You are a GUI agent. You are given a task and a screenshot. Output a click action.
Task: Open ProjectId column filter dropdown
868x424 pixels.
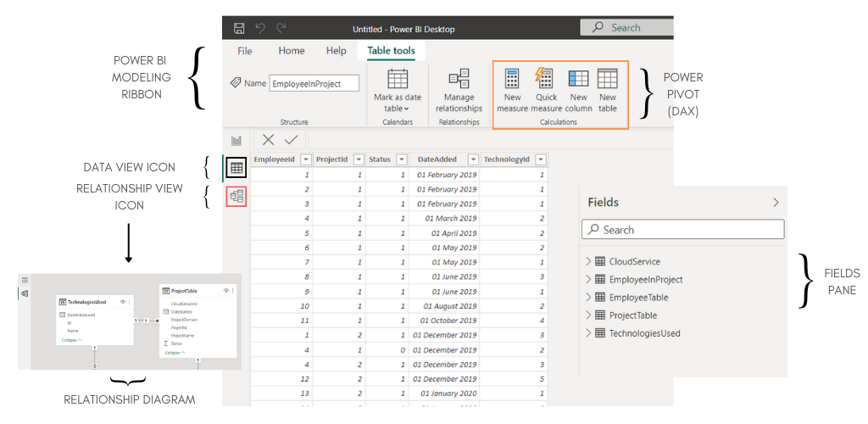coord(358,159)
